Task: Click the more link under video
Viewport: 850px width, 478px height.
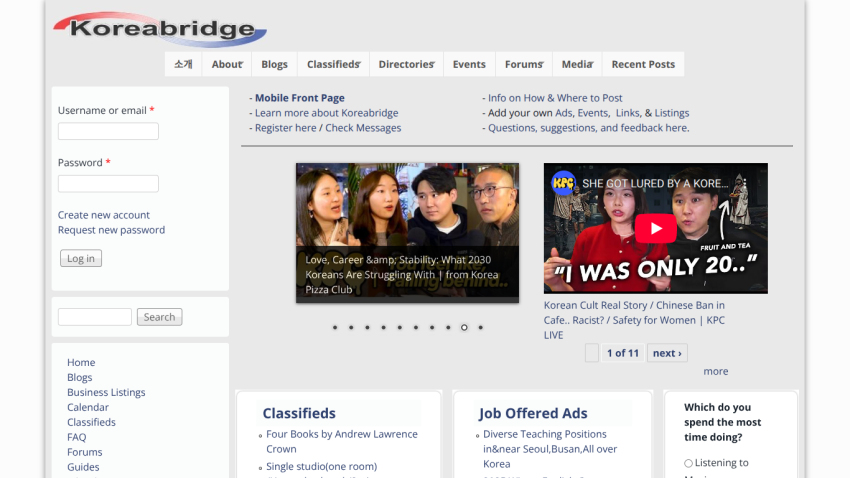Action: point(716,371)
